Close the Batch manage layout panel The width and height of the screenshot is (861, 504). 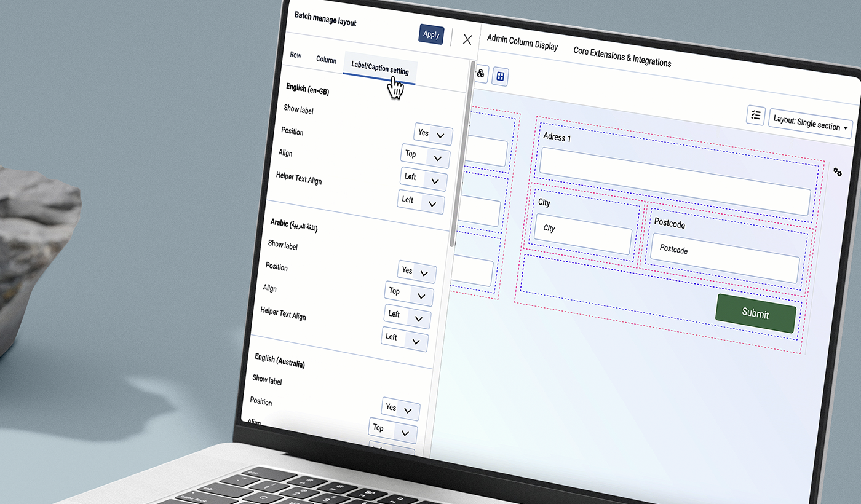click(467, 40)
